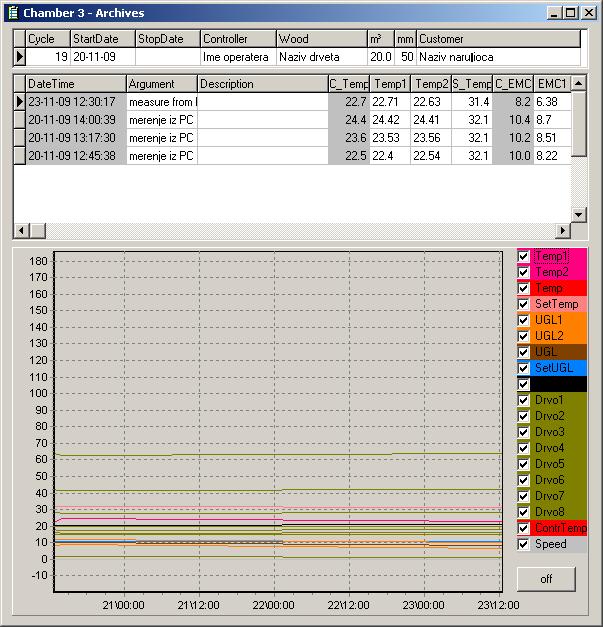603x627 pixels.
Task: Click the EMC1 column header
Action: (552, 84)
